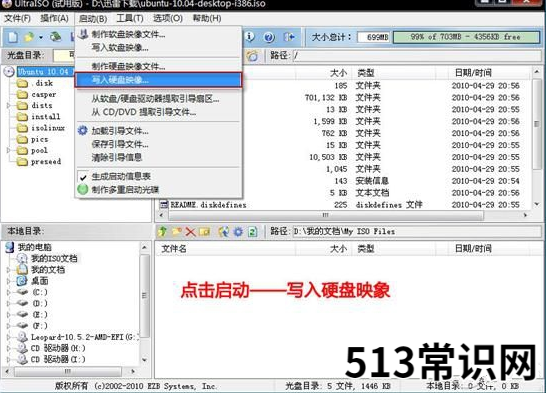
Task: Expand the dists folder in tree
Action: tap(9, 105)
